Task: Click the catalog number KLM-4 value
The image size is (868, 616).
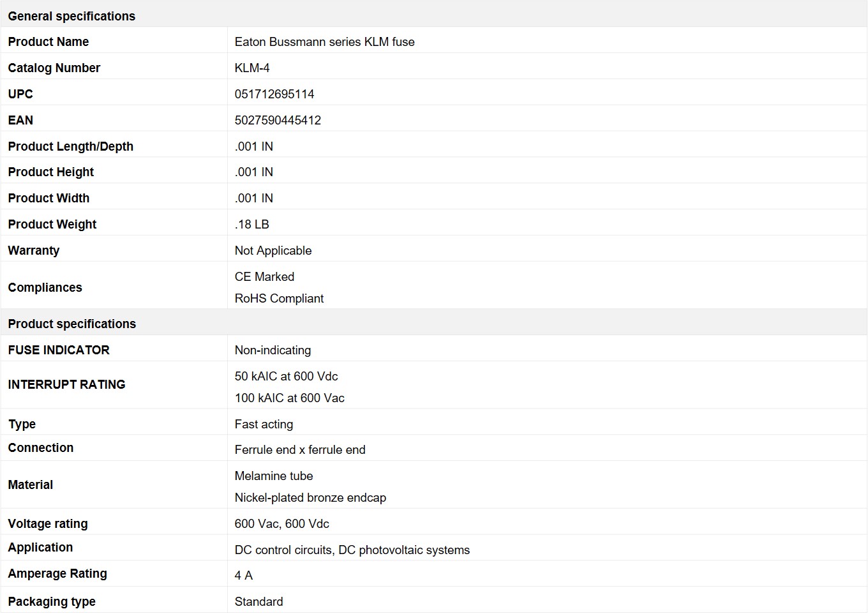Action: pyautogui.click(x=252, y=68)
